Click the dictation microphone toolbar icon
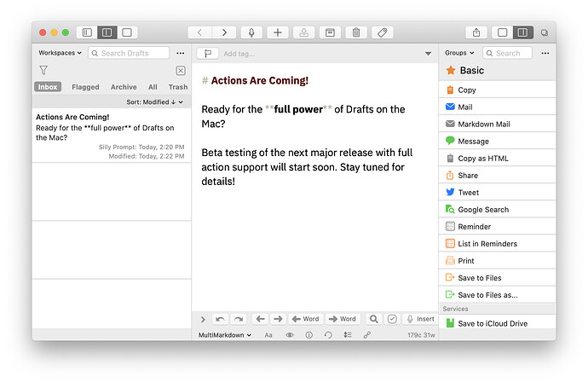 [251, 32]
